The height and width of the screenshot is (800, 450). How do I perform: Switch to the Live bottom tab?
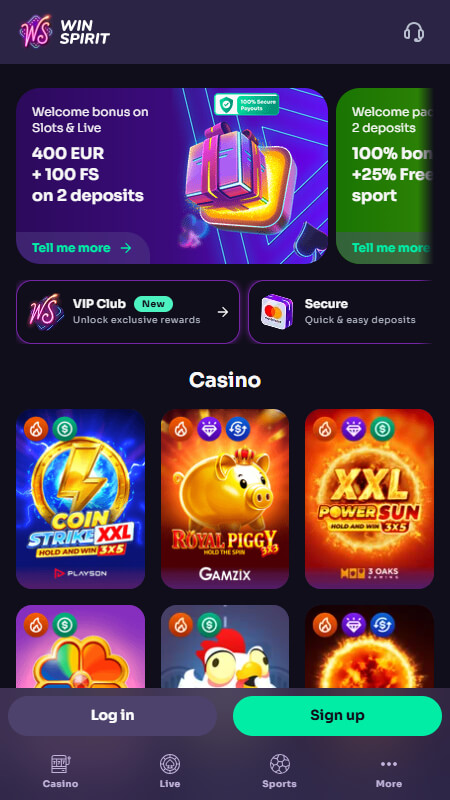[169, 771]
